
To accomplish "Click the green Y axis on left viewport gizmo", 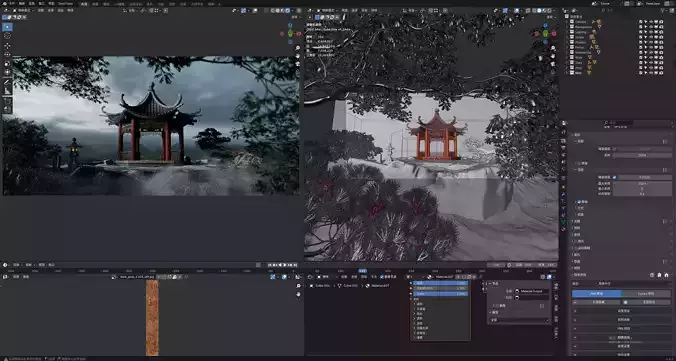I will (x=290, y=34).
